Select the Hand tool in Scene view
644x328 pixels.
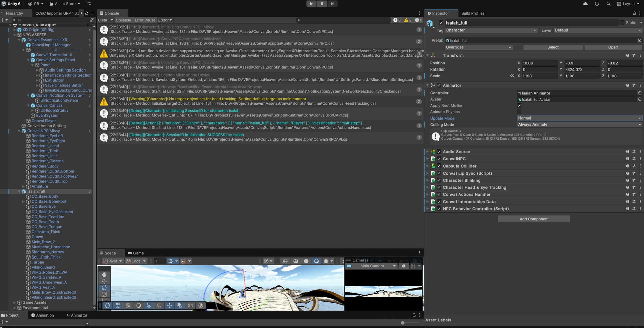coord(104,275)
